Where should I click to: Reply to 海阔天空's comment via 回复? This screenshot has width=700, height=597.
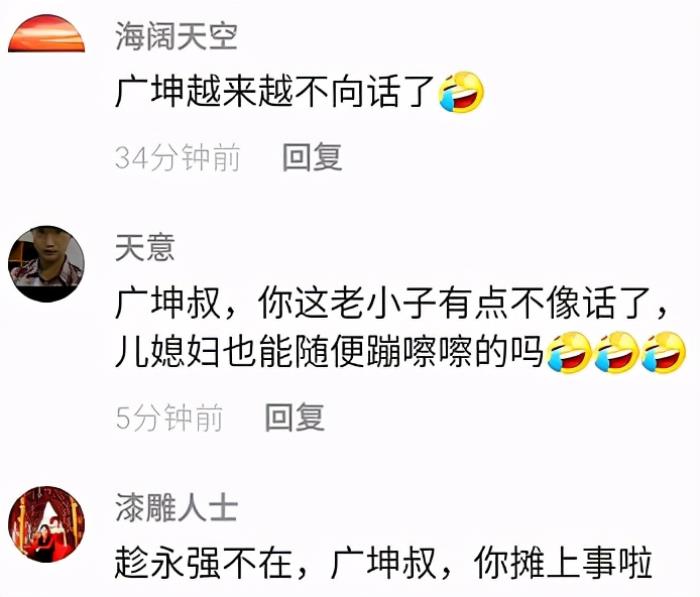[312, 157]
